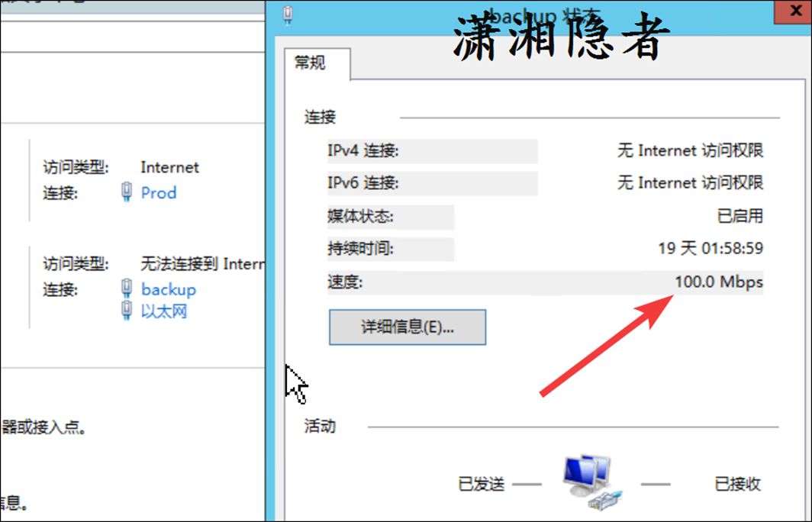Image resolution: width=812 pixels, height=522 pixels.
Task: Open the backup connection link
Action: click(x=169, y=289)
